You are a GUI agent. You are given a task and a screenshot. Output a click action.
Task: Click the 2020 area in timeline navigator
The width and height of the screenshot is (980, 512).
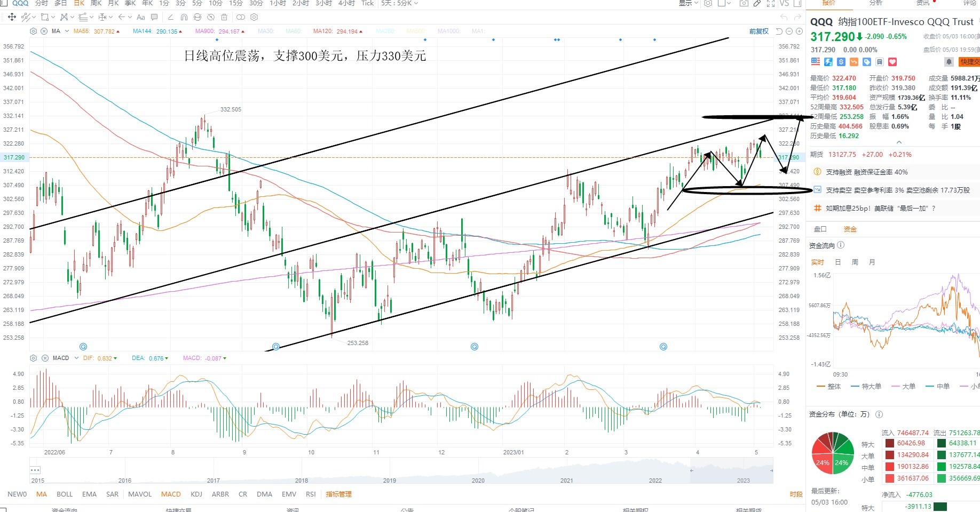click(478, 480)
